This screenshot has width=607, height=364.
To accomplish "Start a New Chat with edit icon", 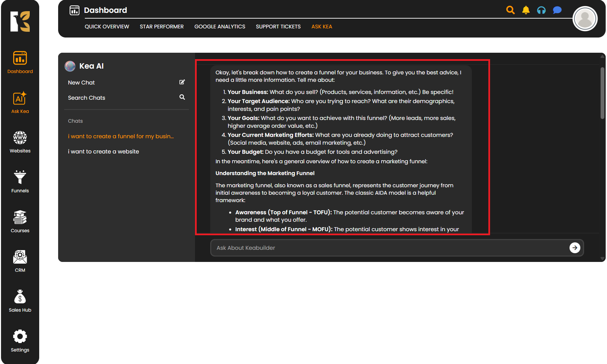I will click(x=182, y=82).
